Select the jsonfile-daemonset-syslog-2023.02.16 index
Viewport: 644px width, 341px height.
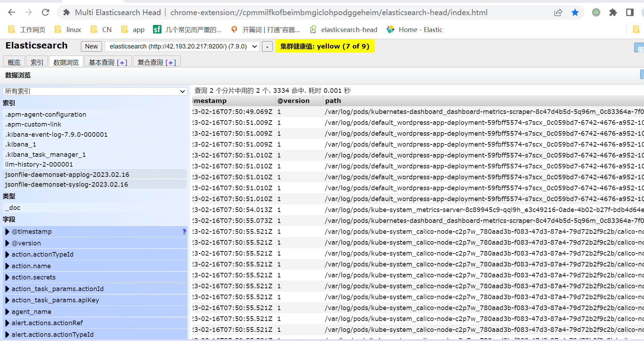(x=95, y=184)
